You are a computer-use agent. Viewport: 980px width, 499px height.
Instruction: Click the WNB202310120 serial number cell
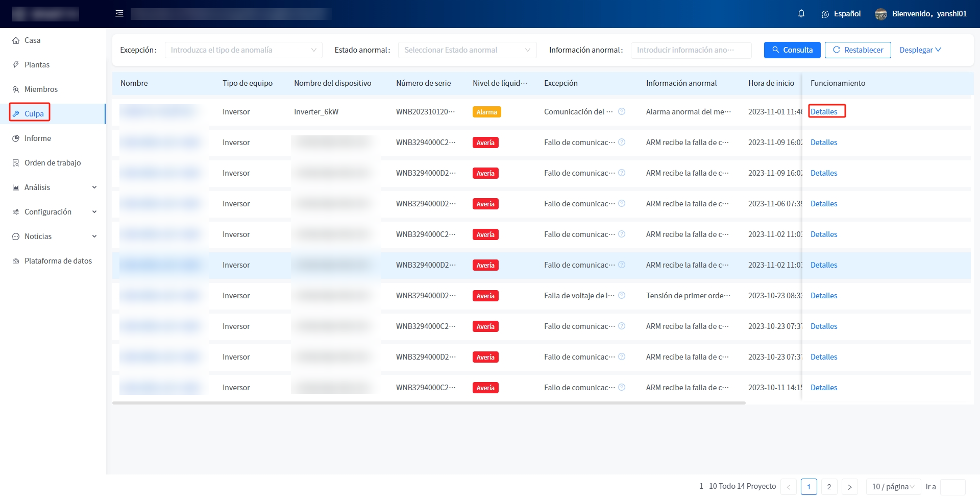click(x=426, y=112)
